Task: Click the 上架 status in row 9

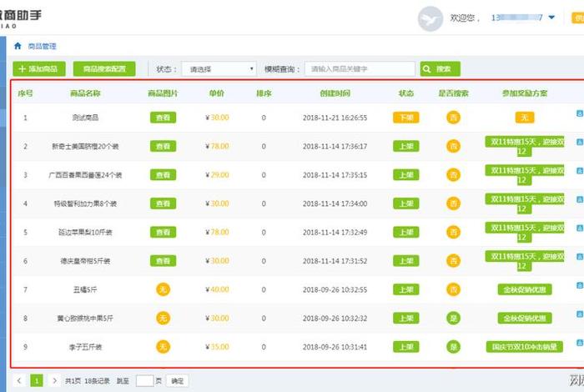Action: 406,347
